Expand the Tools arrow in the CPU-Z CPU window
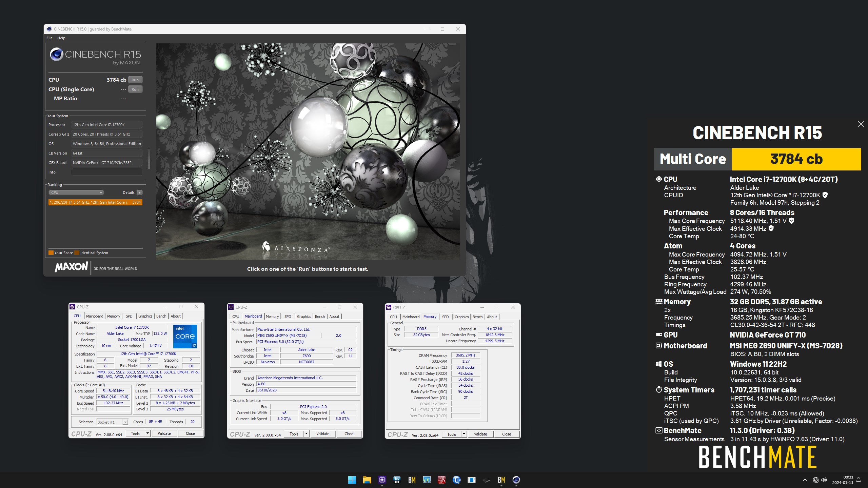 147,433
